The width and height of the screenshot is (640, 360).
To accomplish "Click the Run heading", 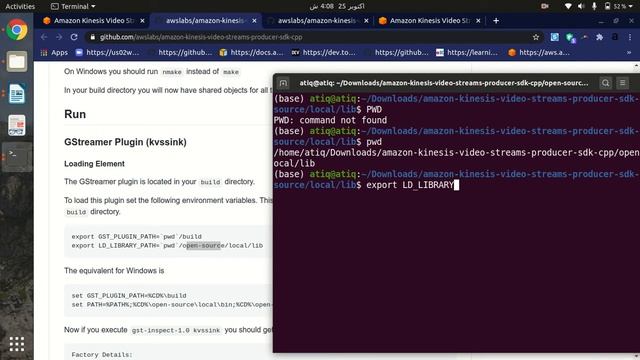I will [75, 114].
